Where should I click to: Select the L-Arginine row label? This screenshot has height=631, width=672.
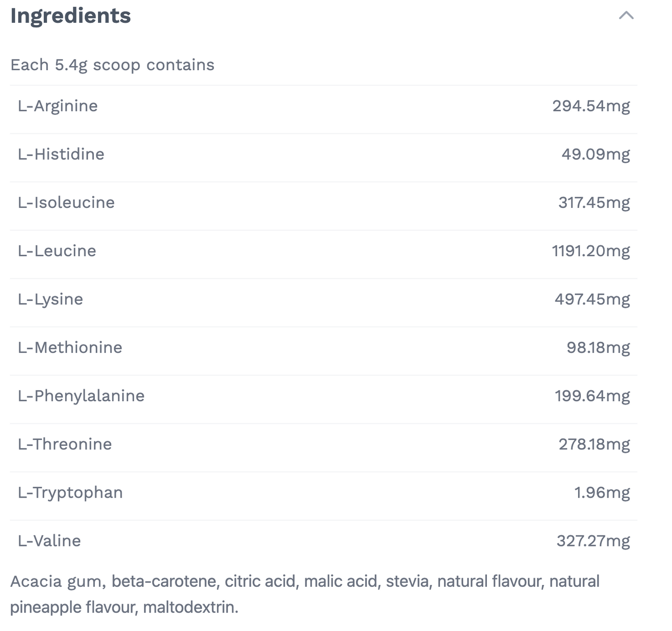click(x=58, y=106)
